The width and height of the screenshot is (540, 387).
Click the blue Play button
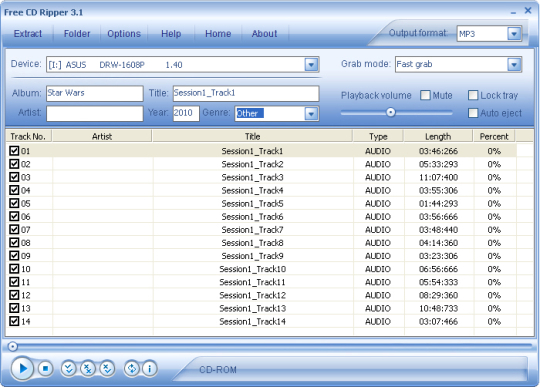pos(22,368)
